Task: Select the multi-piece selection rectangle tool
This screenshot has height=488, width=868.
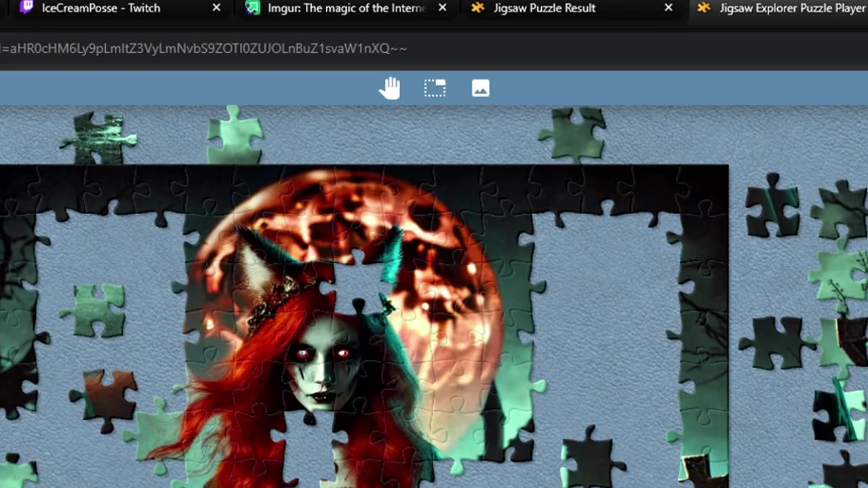Action: (x=435, y=88)
